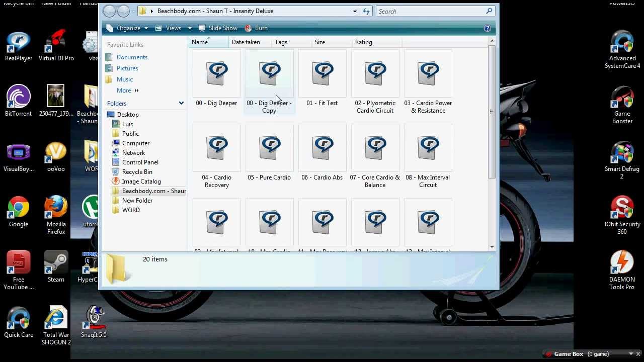
Task: Sort by the Size column
Action: (x=332, y=42)
